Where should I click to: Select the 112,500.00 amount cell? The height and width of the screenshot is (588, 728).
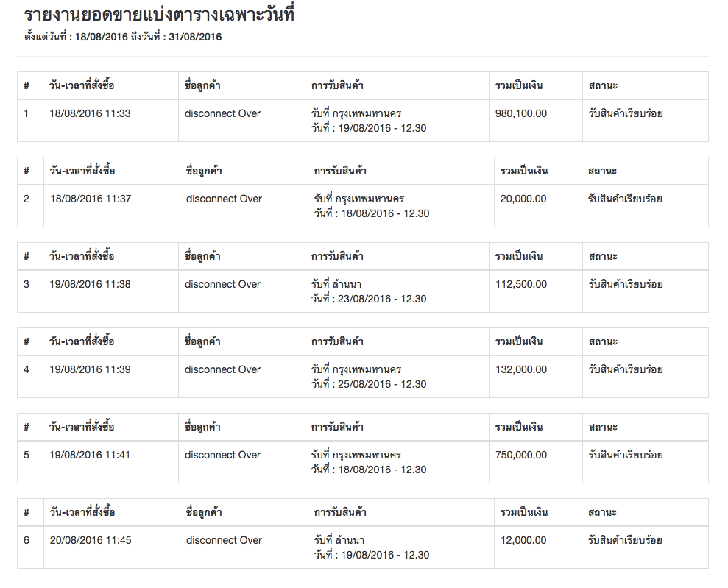521,284
